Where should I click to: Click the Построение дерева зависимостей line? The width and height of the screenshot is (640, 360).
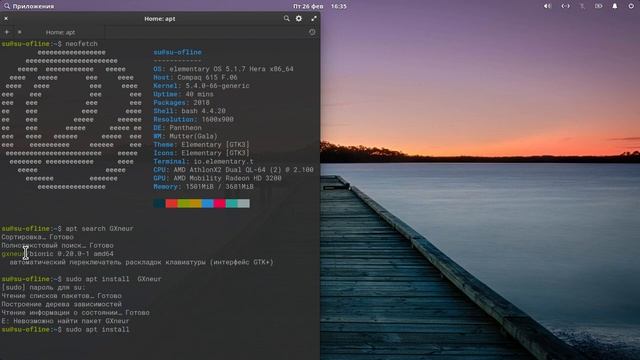61,304
